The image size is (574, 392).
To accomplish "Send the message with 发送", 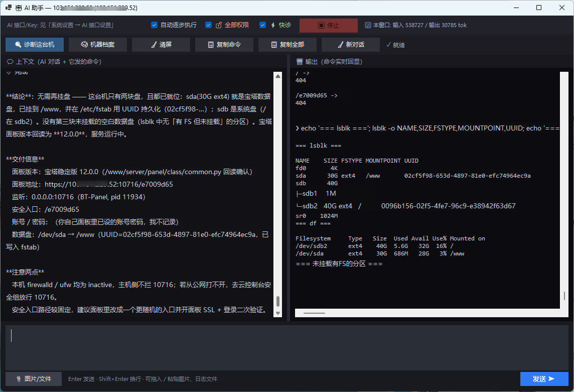I will click(x=544, y=379).
